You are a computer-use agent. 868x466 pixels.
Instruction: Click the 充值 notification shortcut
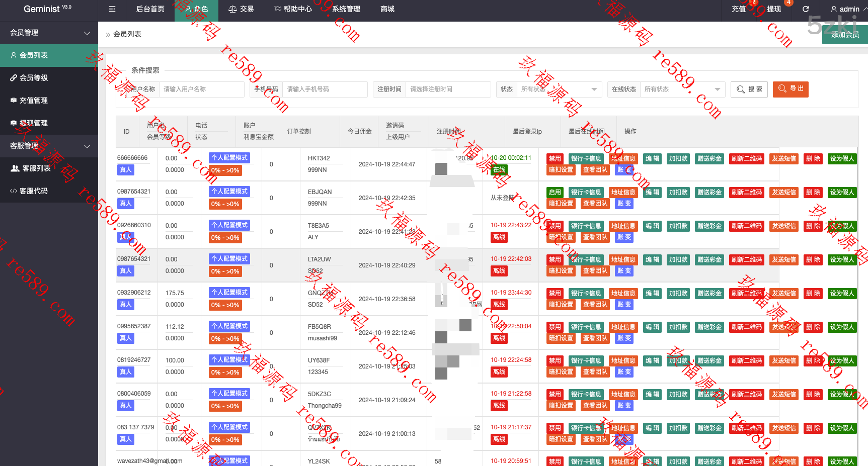coord(739,9)
